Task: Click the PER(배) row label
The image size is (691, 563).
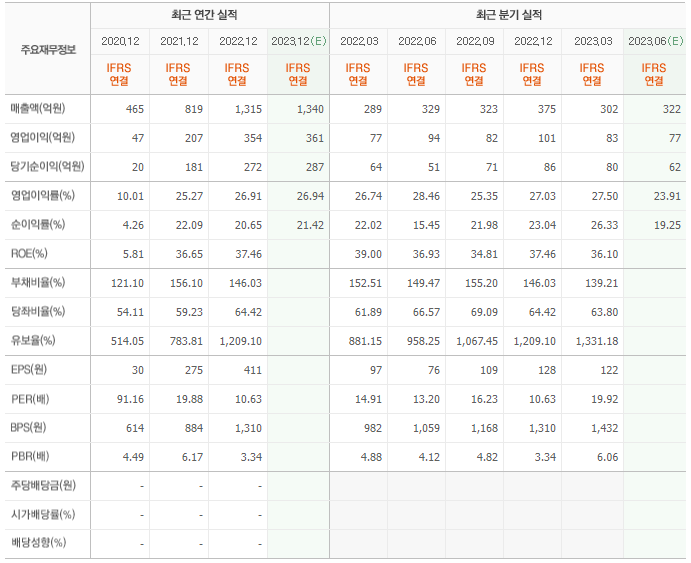Action: (x=30, y=399)
